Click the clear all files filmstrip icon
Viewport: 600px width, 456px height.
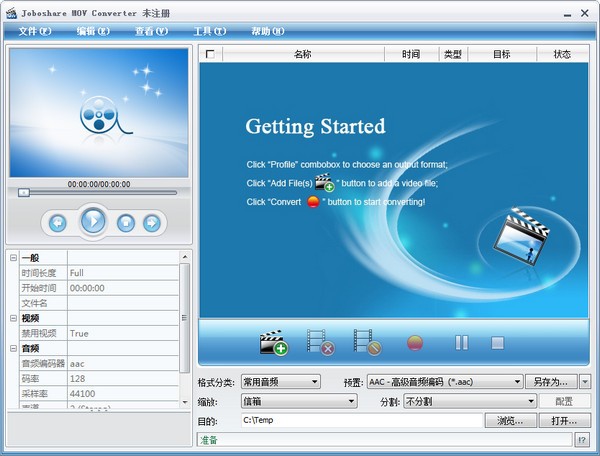tap(367, 342)
